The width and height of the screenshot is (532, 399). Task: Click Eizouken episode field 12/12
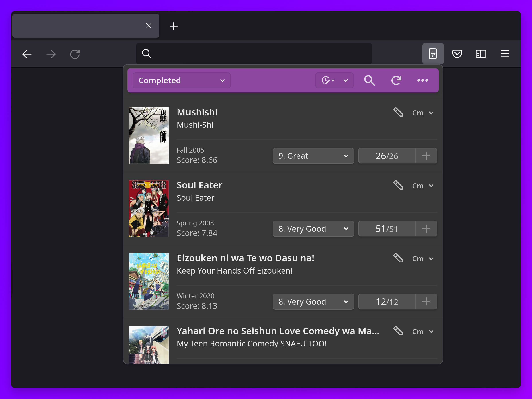point(387,302)
